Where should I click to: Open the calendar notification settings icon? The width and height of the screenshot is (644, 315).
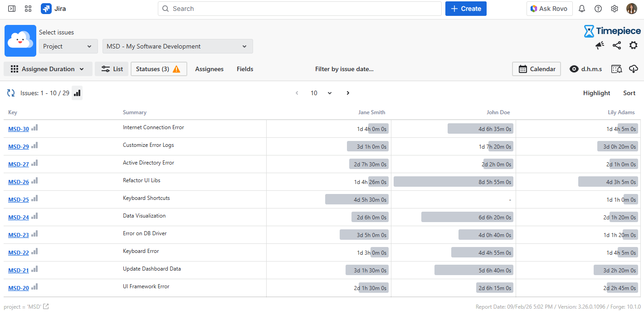tap(617, 69)
